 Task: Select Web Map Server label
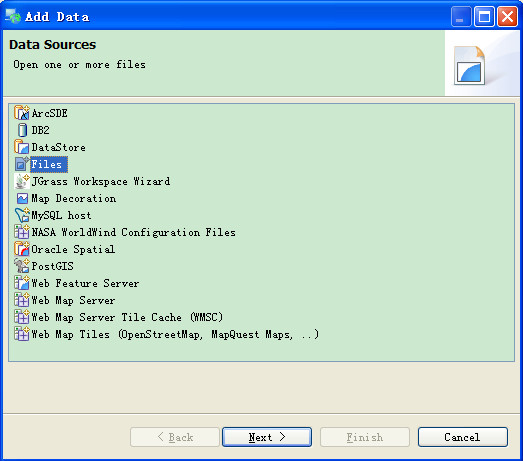click(73, 300)
